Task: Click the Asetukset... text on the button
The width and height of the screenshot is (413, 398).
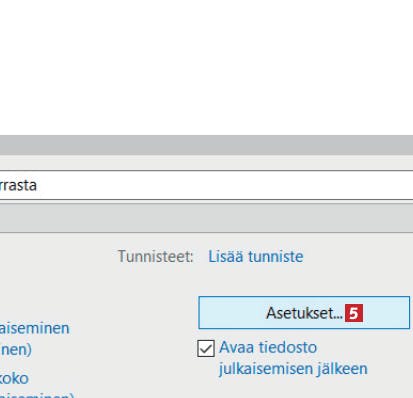Action: tap(304, 313)
